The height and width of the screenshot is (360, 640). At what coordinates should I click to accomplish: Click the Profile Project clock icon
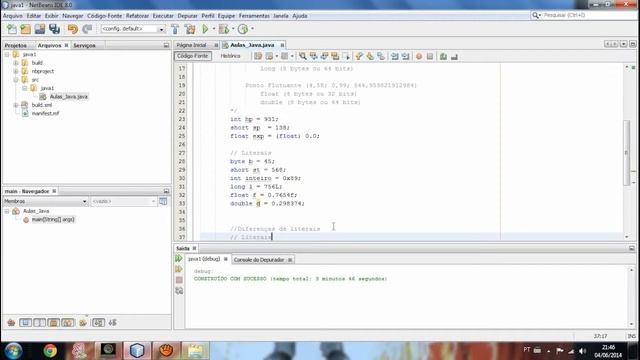pyautogui.click(x=243, y=29)
